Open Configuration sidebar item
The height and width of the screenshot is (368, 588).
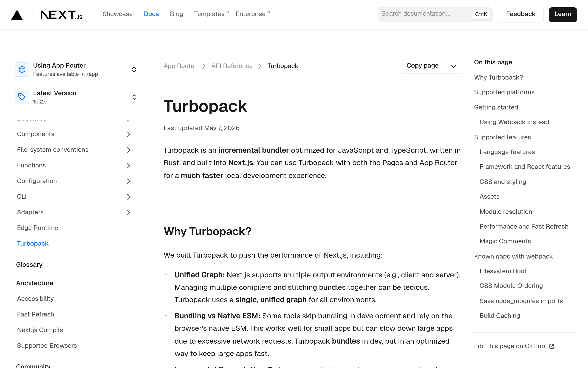point(37,181)
